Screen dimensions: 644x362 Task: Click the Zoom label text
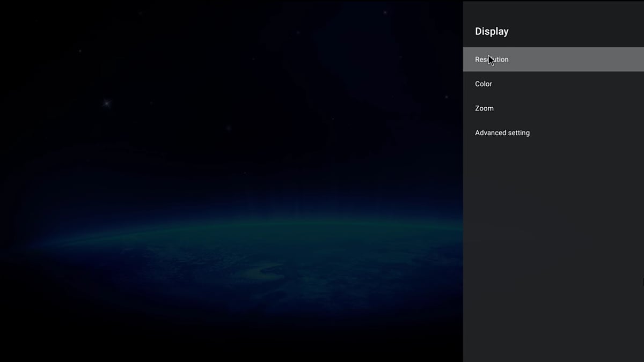click(x=484, y=108)
